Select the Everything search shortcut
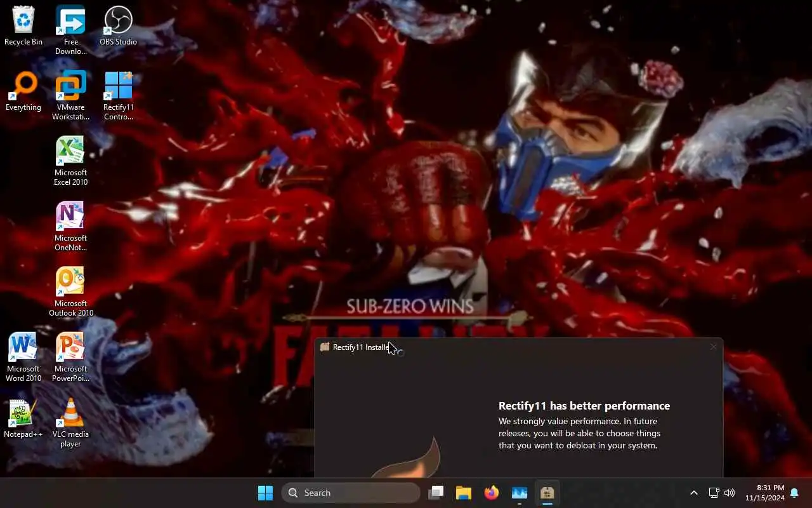This screenshot has height=508, width=812. pyautogui.click(x=23, y=91)
